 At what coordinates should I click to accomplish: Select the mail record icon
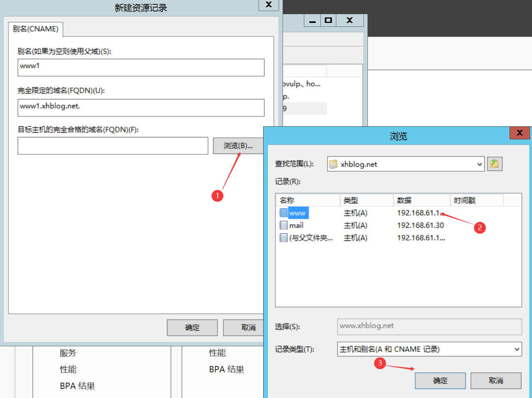coord(283,225)
